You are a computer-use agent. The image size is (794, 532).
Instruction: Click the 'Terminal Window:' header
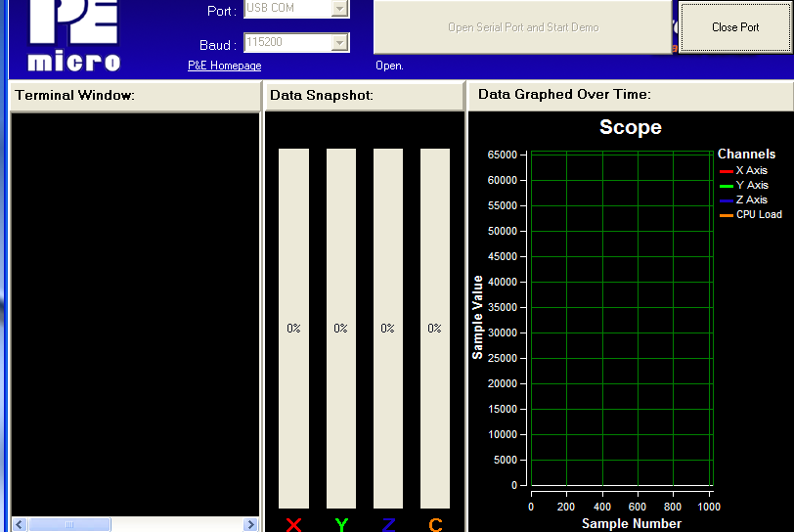74,95
